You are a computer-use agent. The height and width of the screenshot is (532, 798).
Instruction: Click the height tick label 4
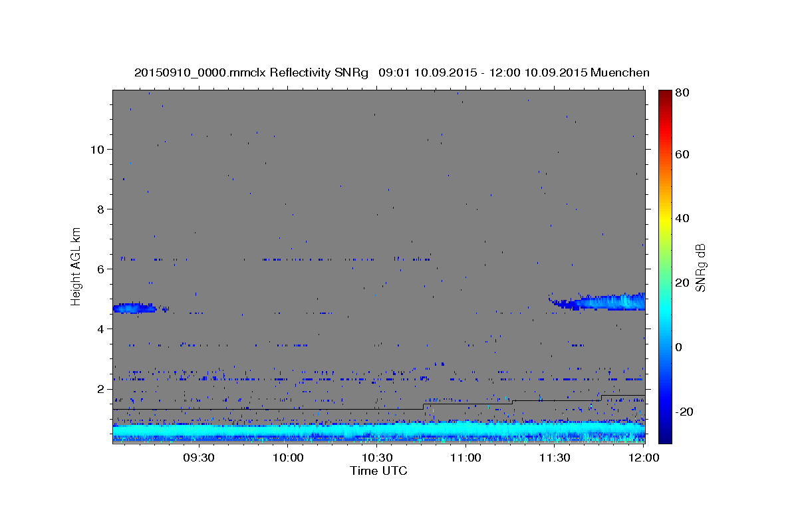click(x=100, y=329)
